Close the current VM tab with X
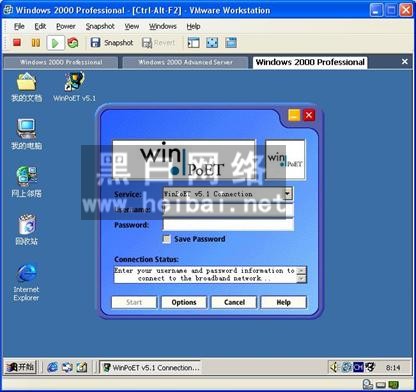Screen dimensions: 416x392 pyautogui.click(x=405, y=62)
